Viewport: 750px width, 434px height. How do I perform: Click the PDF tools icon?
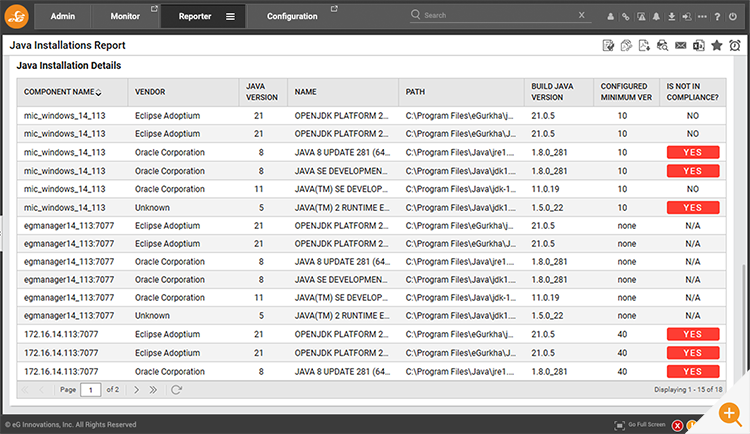626,45
